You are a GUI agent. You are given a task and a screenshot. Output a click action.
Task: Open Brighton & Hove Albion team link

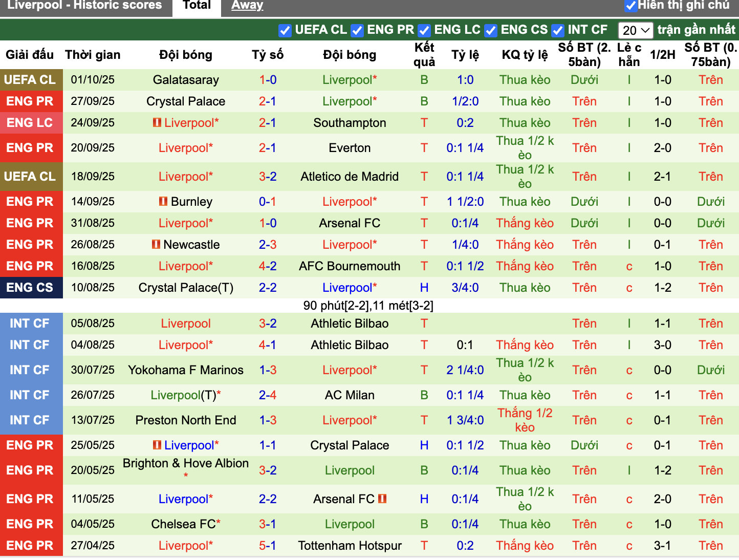coord(186,463)
